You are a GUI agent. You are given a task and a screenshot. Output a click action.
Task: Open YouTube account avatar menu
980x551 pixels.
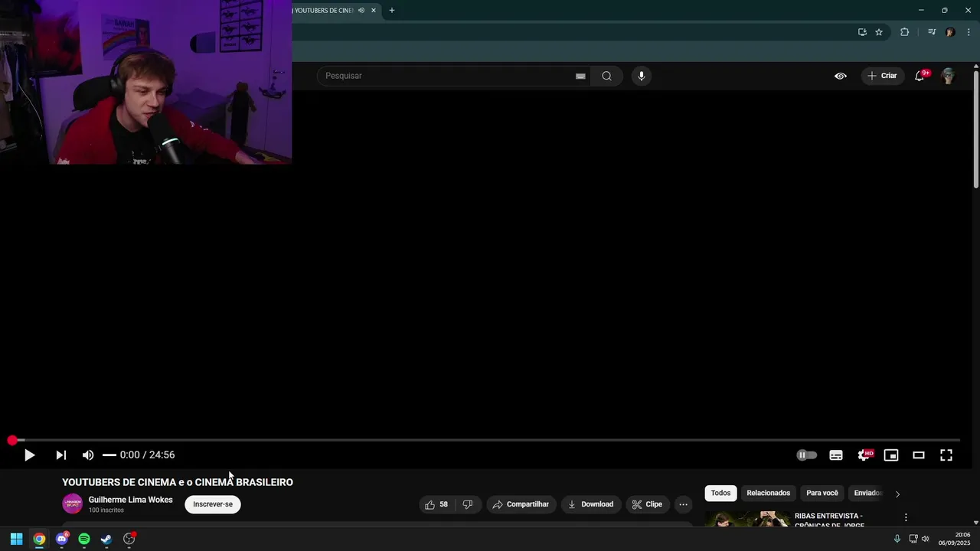coord(948,76)
